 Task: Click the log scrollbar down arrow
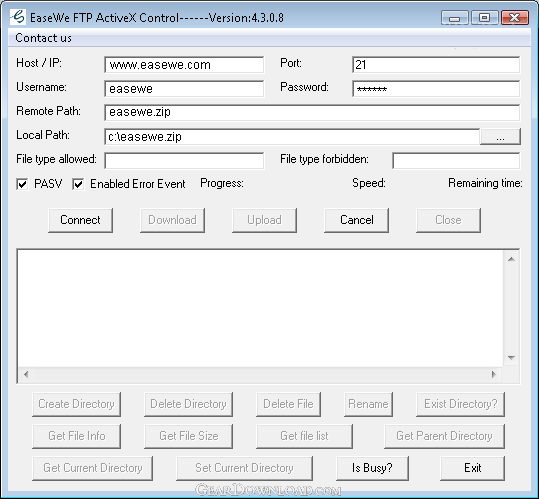[511, 358]
